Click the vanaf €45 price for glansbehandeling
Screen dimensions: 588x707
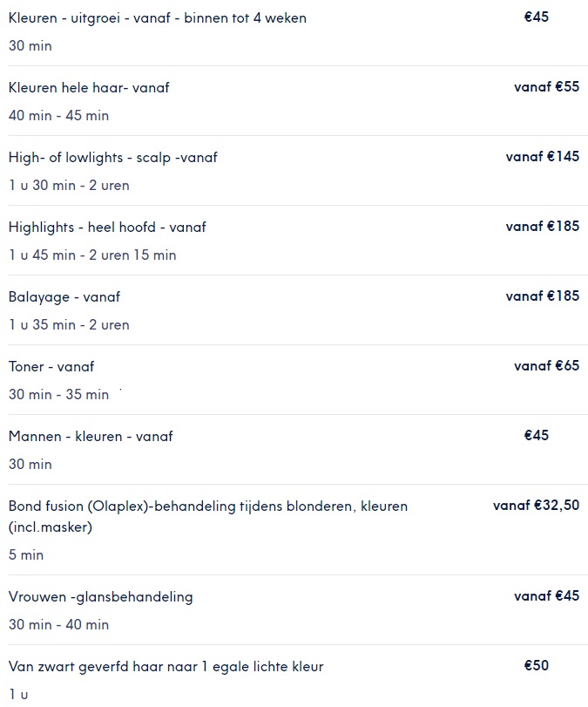coord(546,595)
